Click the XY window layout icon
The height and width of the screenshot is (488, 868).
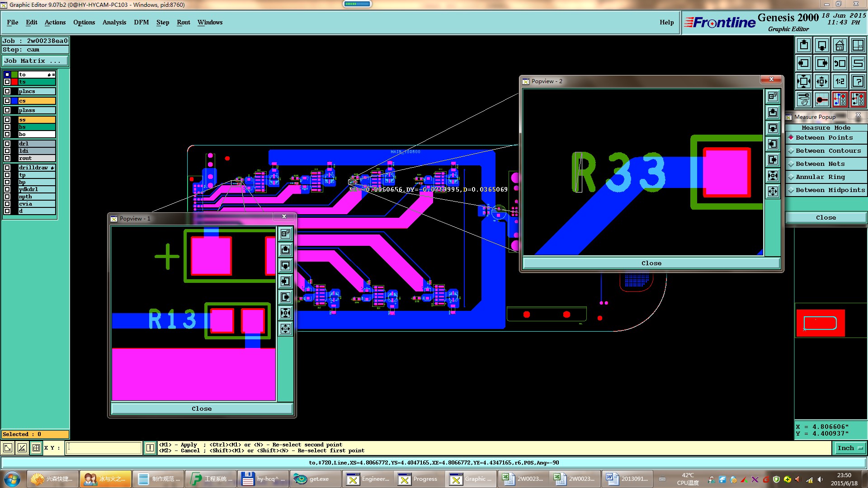[x=858, y=45]
